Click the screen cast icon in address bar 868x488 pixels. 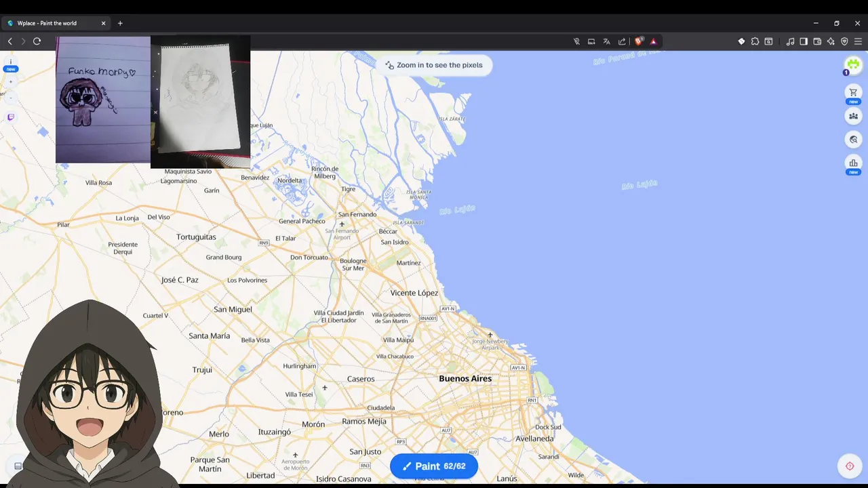(x=591, y=41)
